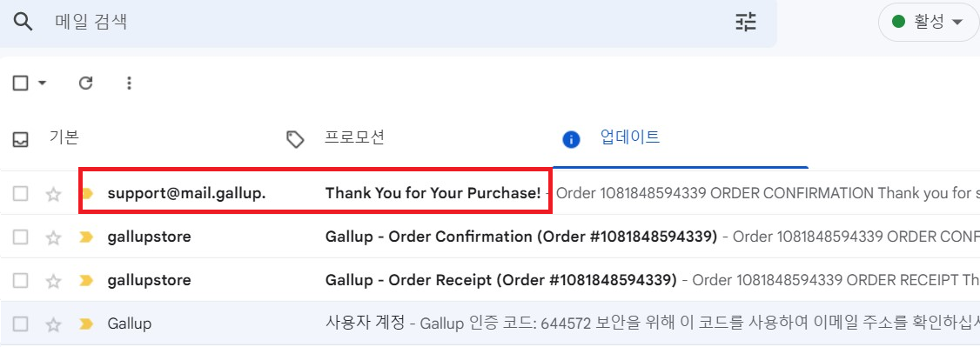Check the box for Order Confirmation email

point(21,237)
